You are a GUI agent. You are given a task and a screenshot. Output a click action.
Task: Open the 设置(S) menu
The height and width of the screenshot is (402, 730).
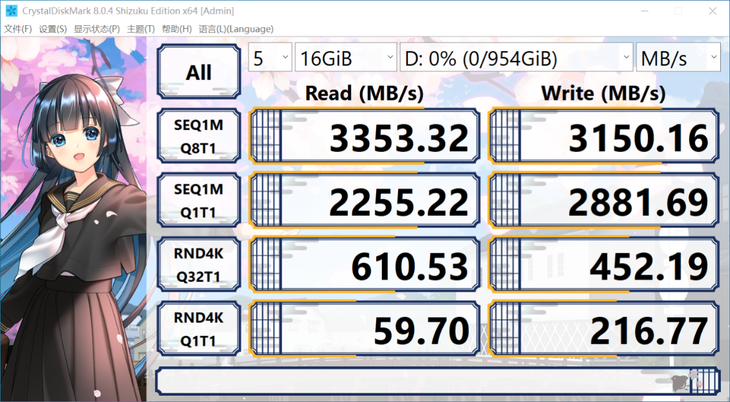(x=53, y=29)
